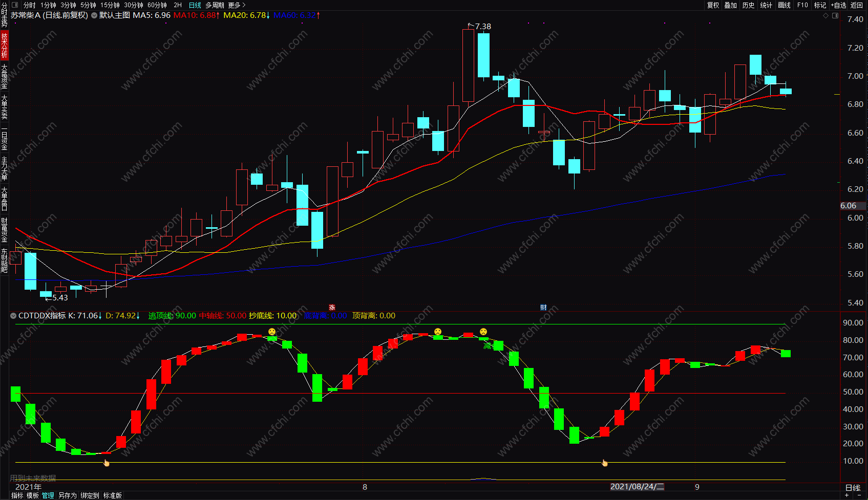Click the 模板 bottom tab
The width and height of the screenshot is (868, 500).
click(x=33, y=495)
